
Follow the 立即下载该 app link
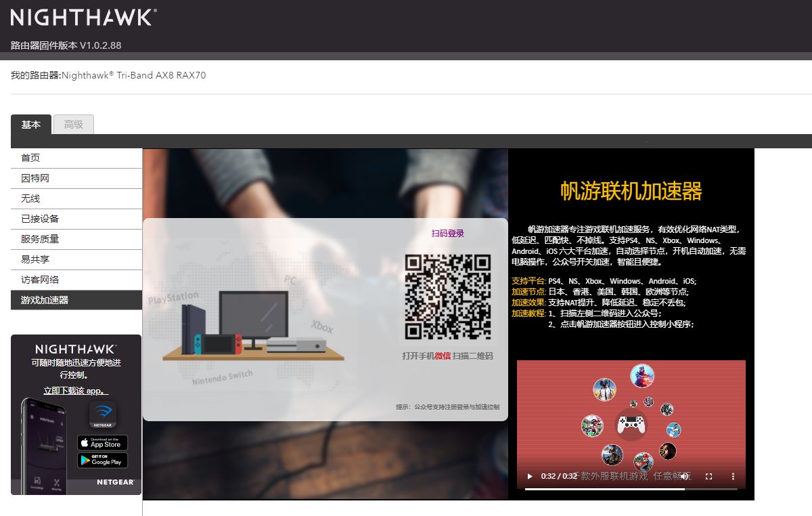pos(76,391)
